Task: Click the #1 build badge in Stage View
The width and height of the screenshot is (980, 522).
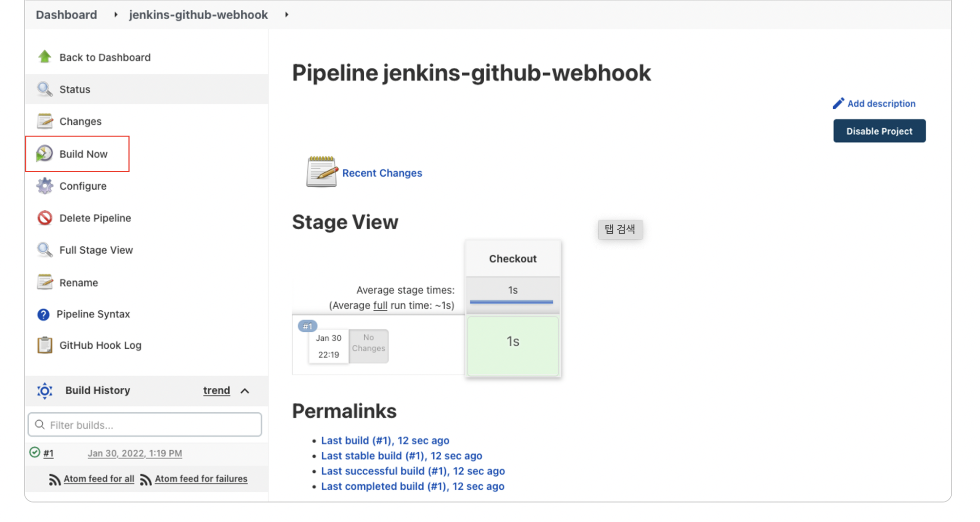Action: click(308, 326)
